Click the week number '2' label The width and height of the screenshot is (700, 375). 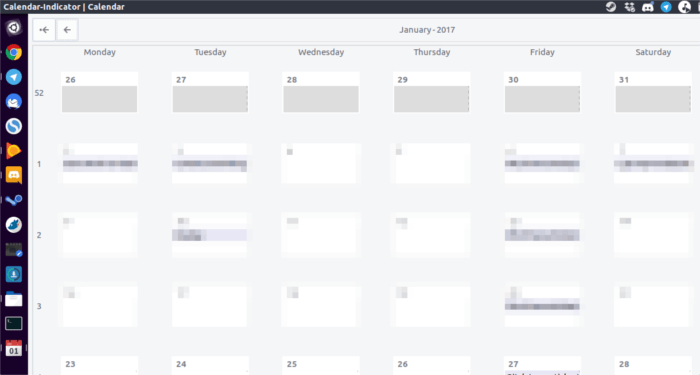click(39, 235)
